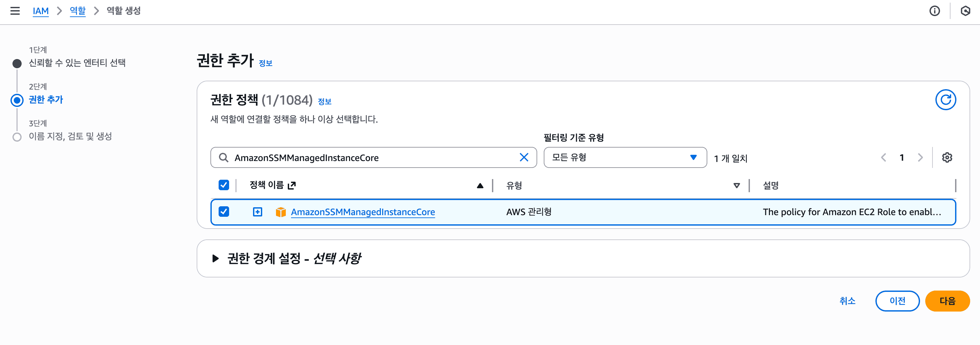This screenshot has width=980, height=345.
Task: Open the 모든 유형 filter dropdown
Action: point(625,157)
